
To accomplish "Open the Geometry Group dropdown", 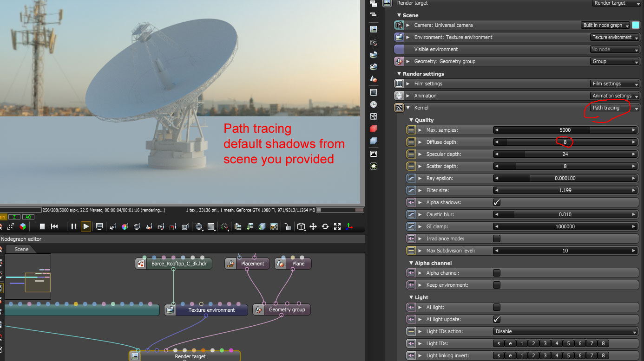I will [x=615, y=61].
